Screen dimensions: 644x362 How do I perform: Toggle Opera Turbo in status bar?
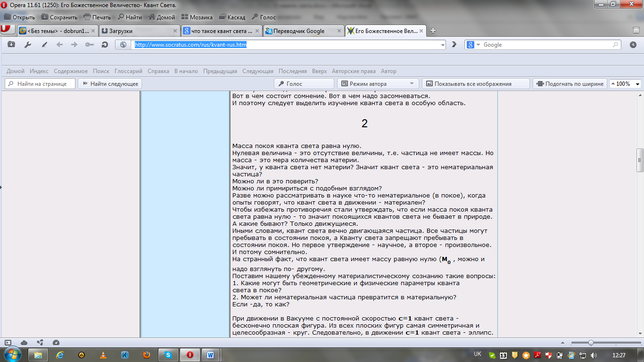56,343
